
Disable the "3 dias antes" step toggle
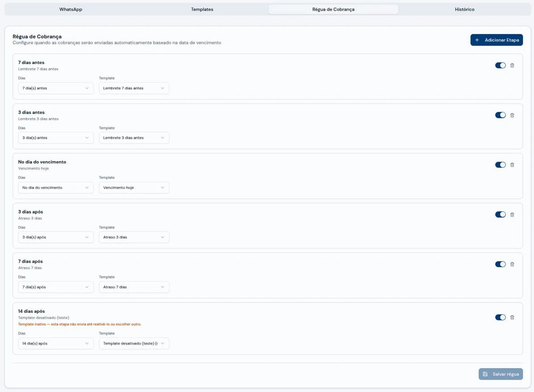(x=500, y=115)
